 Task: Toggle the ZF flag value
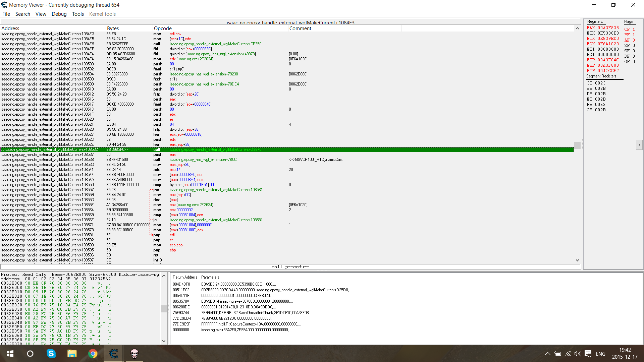[x=634, y=46]
